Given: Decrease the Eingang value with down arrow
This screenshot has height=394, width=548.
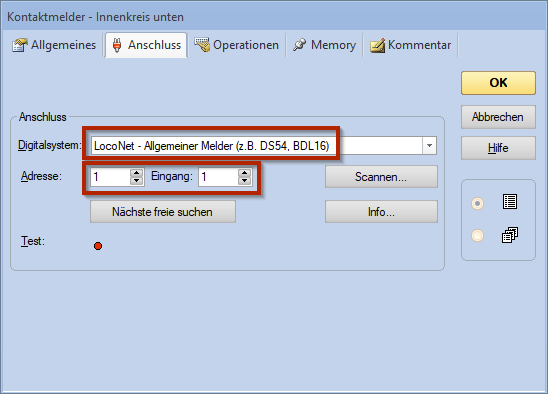Looking at the screenshot, I should (245, 181).
